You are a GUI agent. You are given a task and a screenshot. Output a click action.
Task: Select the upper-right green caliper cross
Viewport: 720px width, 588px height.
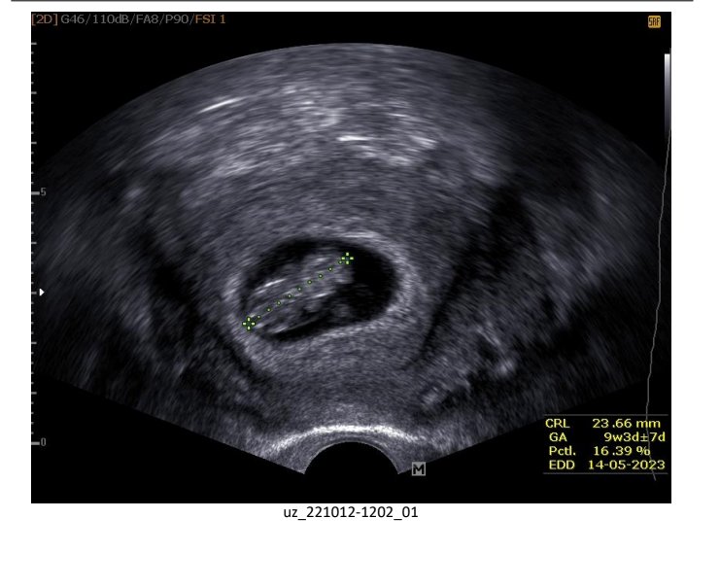click(x=346, y=259)
